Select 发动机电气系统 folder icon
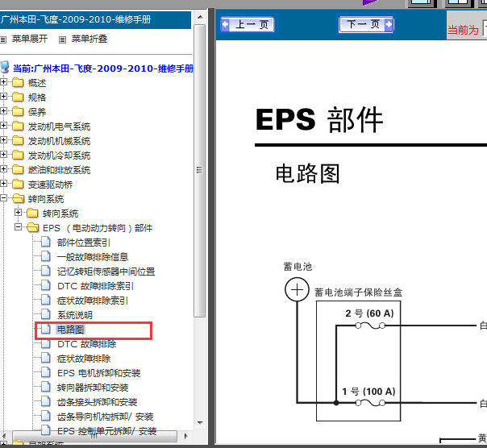487x448 pixels. pos(18,127)
